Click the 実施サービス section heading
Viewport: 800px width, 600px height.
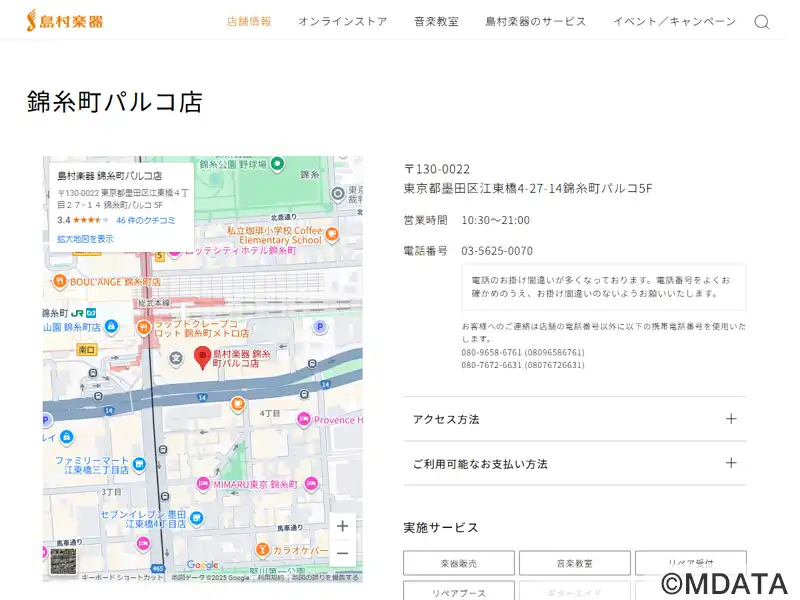tap(441, 528)
